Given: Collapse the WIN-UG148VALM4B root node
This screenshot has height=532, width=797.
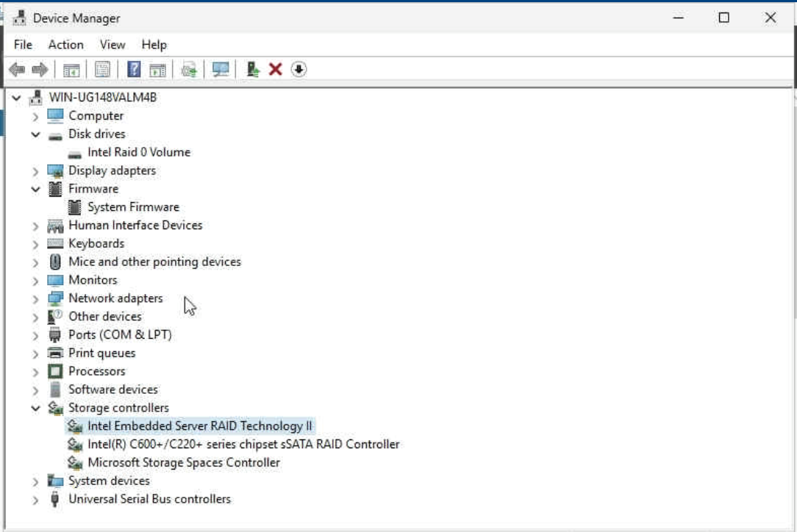Looking at the screenshot, I should coord(16,98).
